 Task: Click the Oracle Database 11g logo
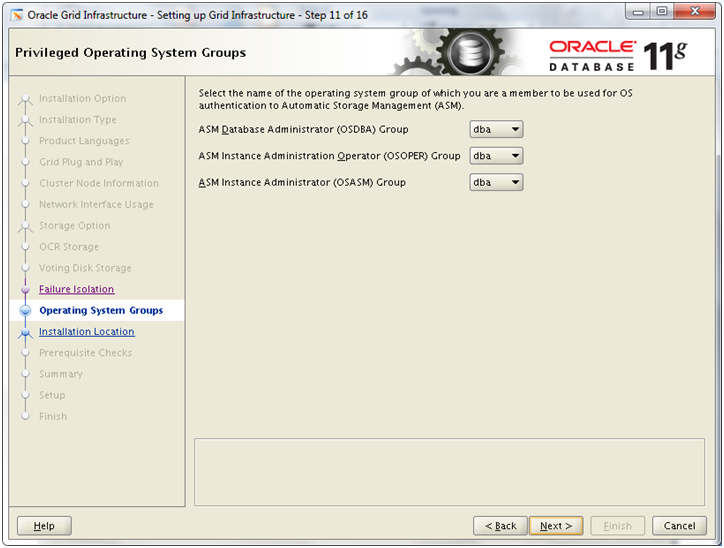[618, 56]
